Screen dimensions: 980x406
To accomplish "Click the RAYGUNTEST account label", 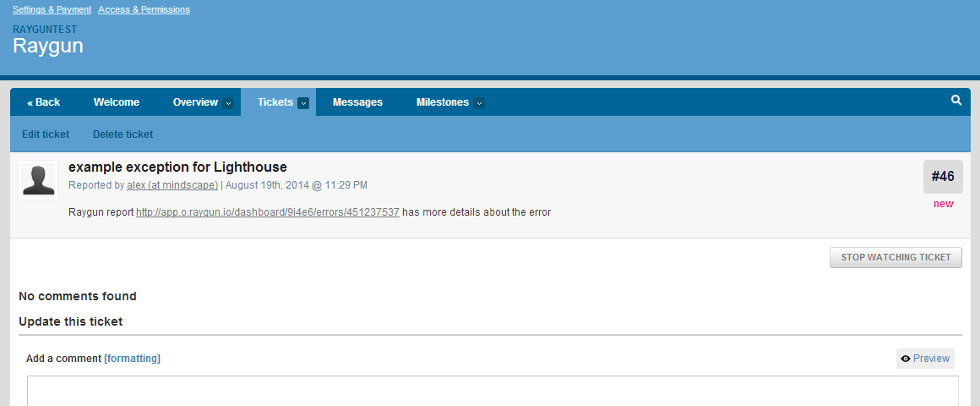I will coord(45,30).
